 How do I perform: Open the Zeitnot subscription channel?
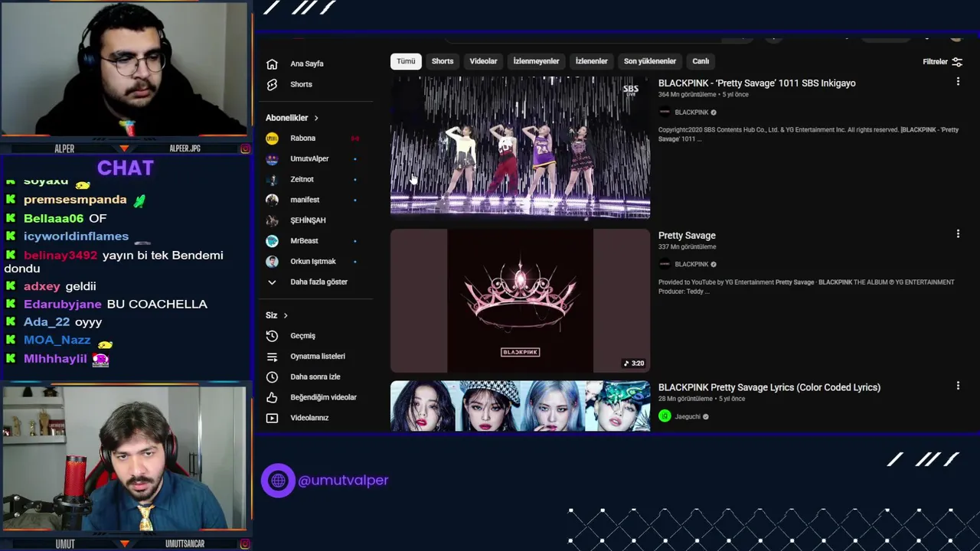tap(302, 179)
